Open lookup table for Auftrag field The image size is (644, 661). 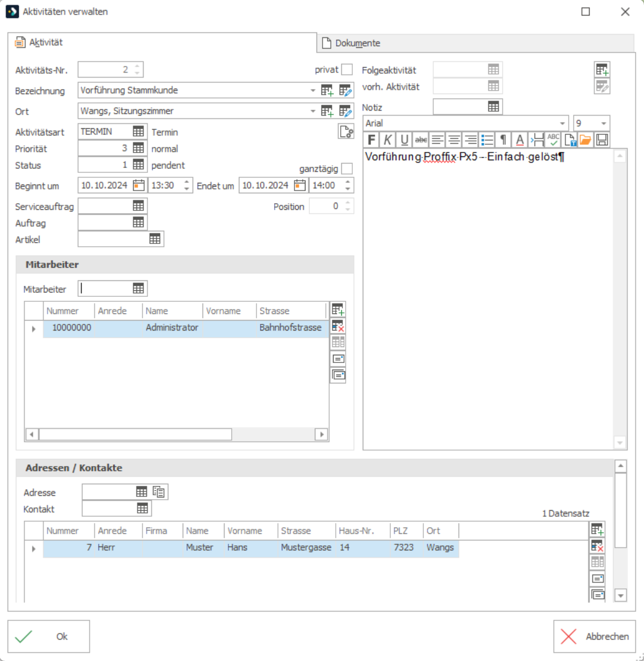pyautogui.click(x=138, y=223)
